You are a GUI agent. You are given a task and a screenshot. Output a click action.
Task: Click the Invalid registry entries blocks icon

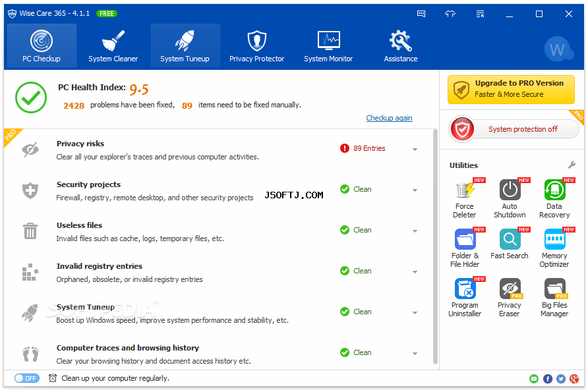click(30, 272)
